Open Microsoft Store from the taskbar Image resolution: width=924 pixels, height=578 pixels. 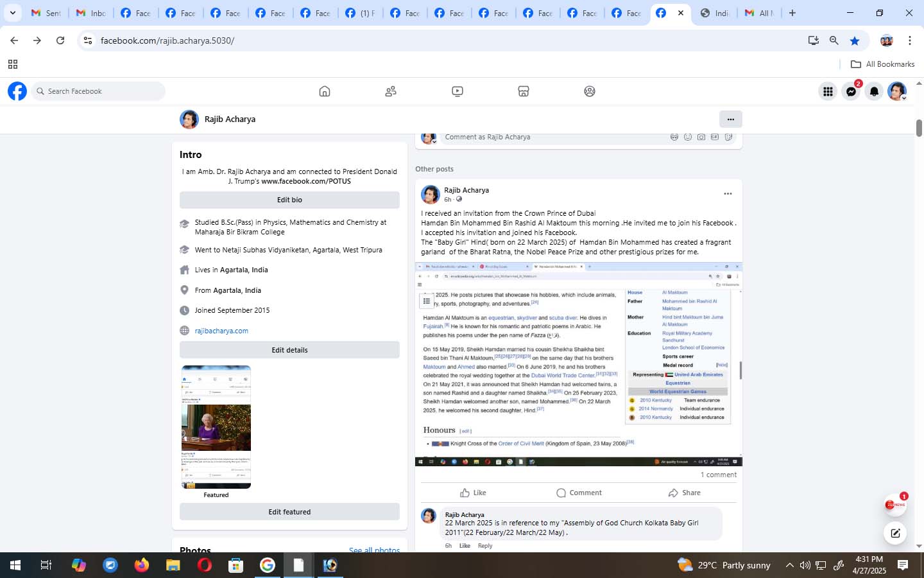(x=236, y=565)
